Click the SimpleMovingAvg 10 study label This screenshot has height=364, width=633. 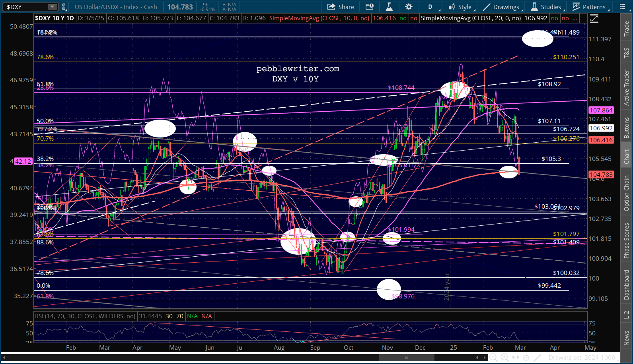319,18
